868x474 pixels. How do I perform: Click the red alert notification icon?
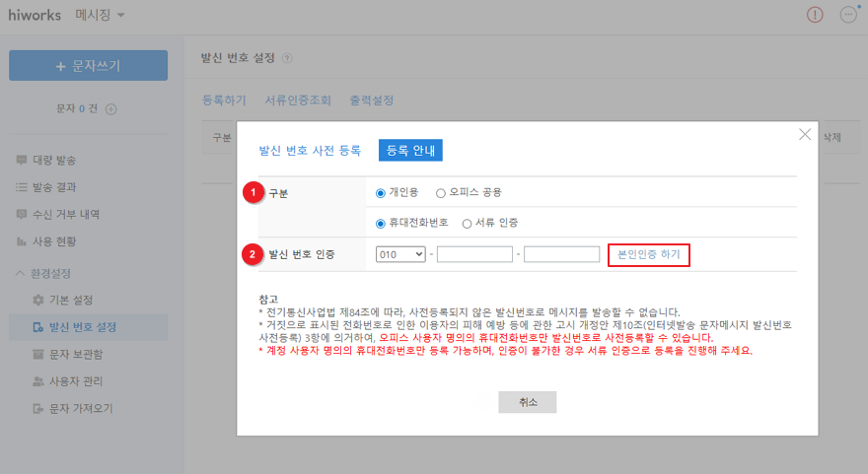815,15
